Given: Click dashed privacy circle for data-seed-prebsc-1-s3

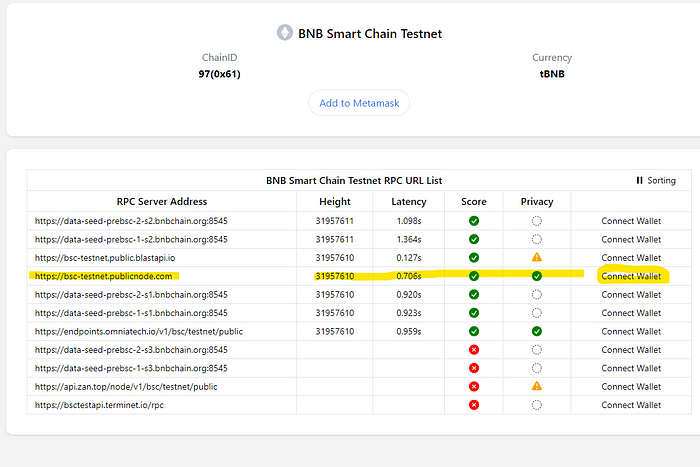Looking at the screenshot, I should [537, 368].
